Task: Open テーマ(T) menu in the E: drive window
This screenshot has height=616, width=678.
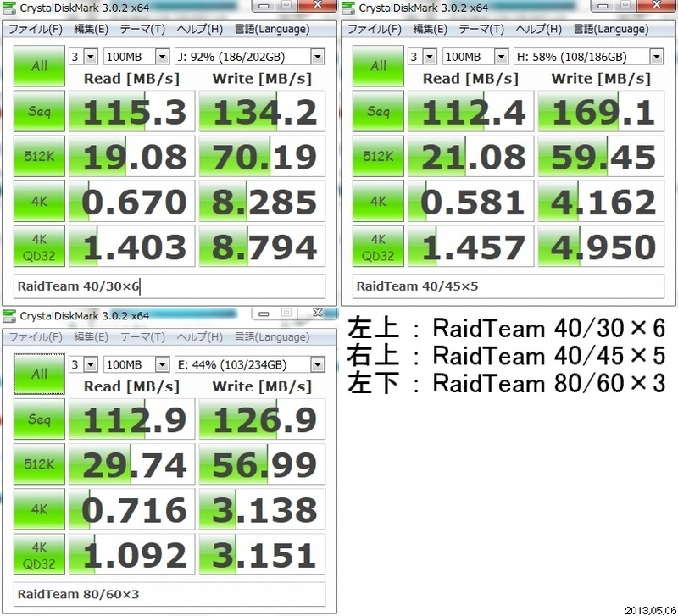Action: click(142, 336)
